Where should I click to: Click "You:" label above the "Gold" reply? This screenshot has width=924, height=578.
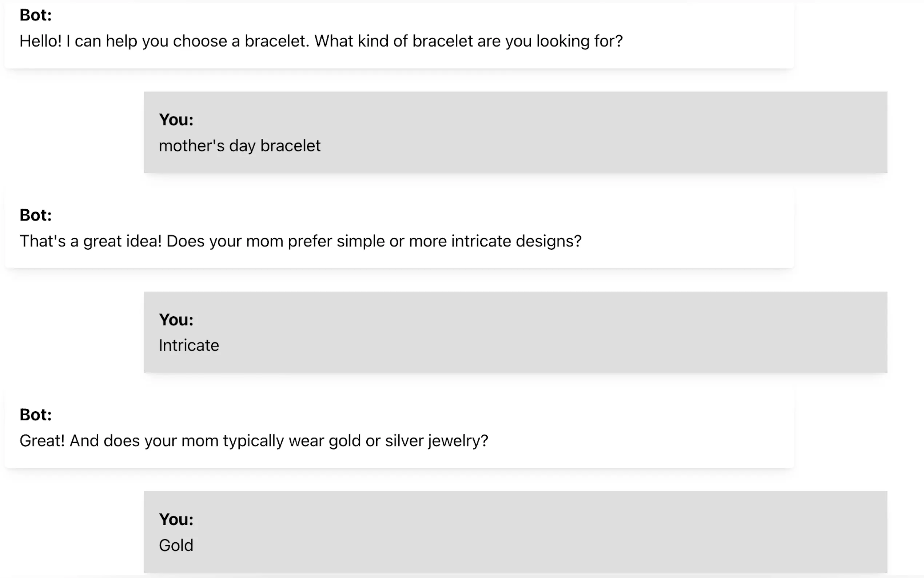click(x=176, y=519)
